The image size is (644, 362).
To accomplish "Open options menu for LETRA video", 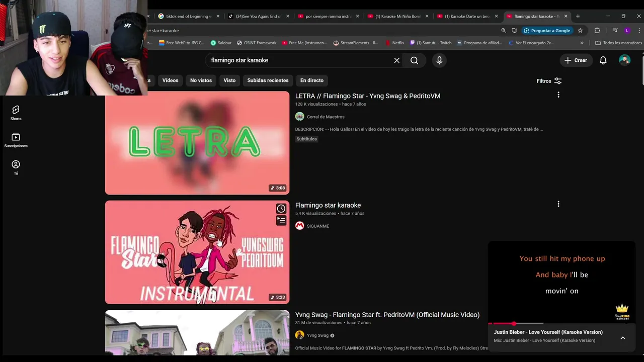I will (x=558, y=95).
